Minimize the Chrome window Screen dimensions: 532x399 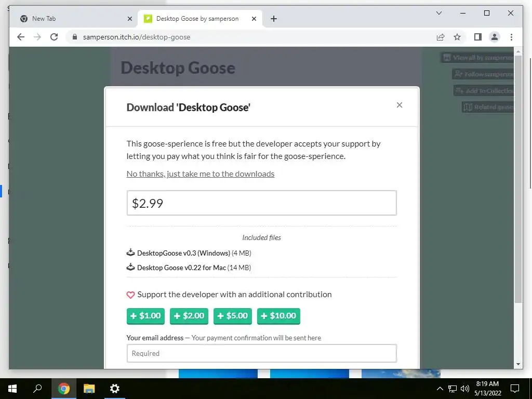click(463, 13)
